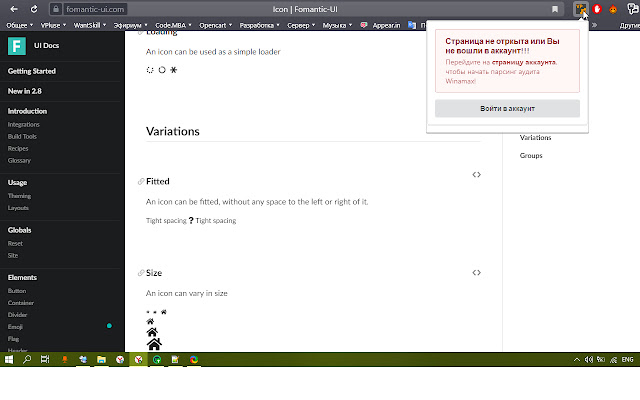
Task: Bookmark this page with the bookmark icon
Action: 555,9
